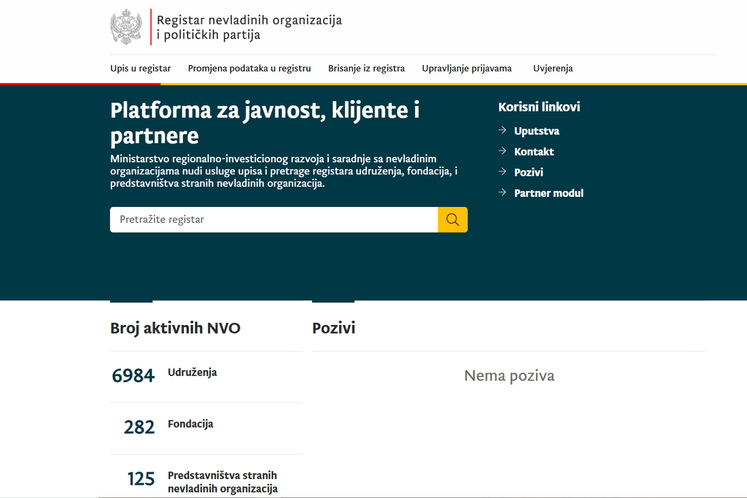The image size is (747, 498).
Task: Click the arrow icon beside Kontakt
Action: pos(503,151)
